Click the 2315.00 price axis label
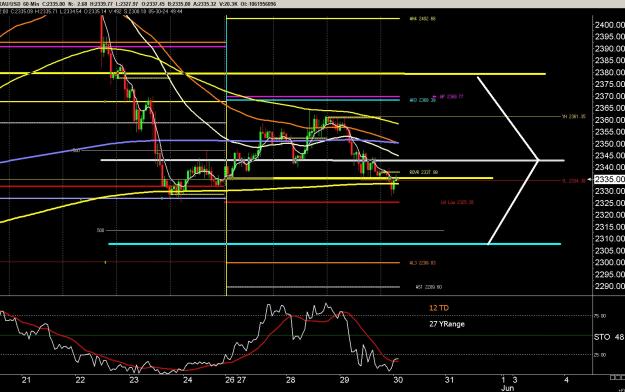Image resolution: width=625 pixels, height=392 pixels. point(609,227)
